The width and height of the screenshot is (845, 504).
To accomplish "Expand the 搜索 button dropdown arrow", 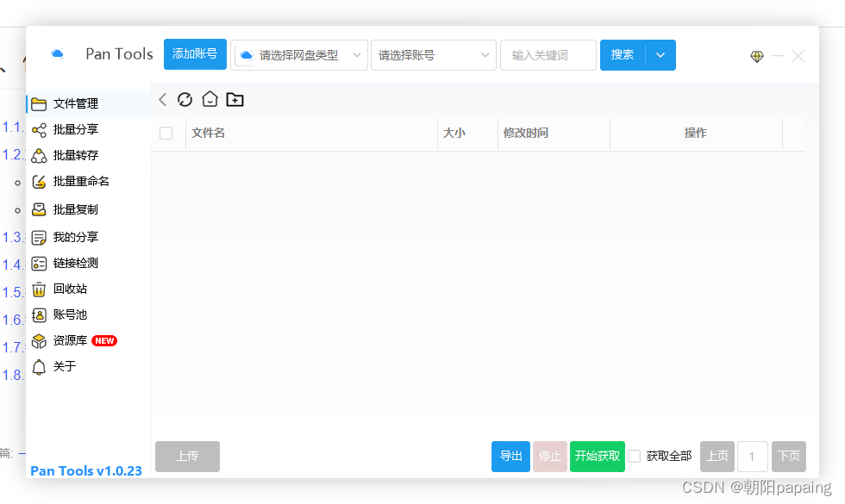I will click(660, 55).
